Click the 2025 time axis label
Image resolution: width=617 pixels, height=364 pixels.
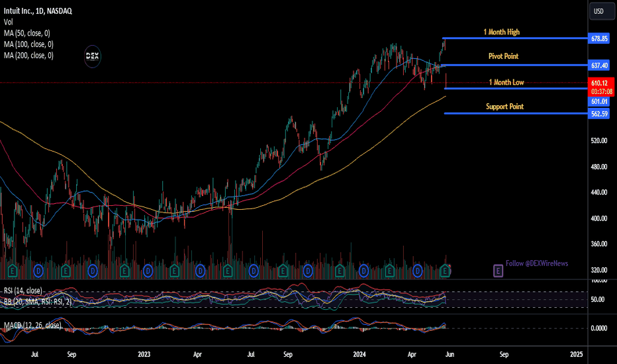coord(577,354)
